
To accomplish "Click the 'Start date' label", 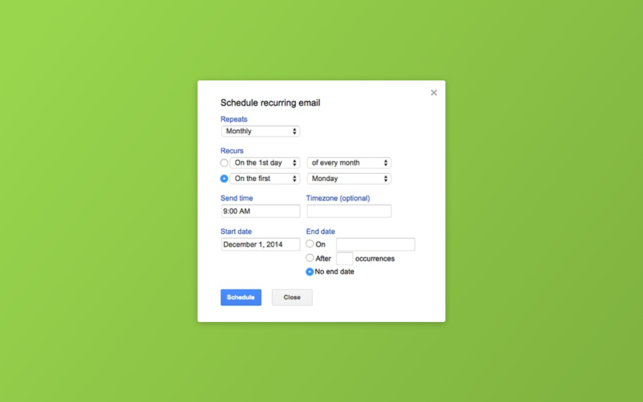I will pyautogui.click(x=236, y=231).
